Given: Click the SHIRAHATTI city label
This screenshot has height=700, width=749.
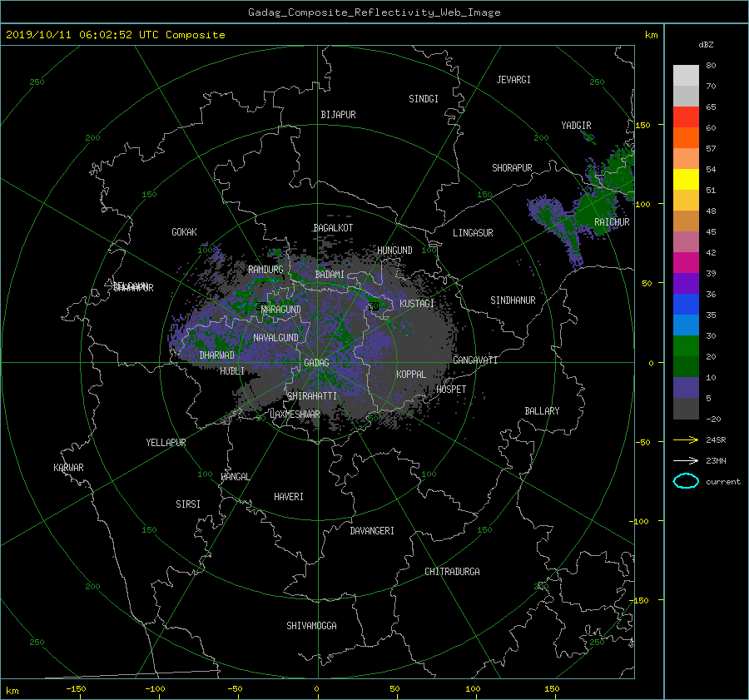Looking at the screenshot, I should (312, 396).
